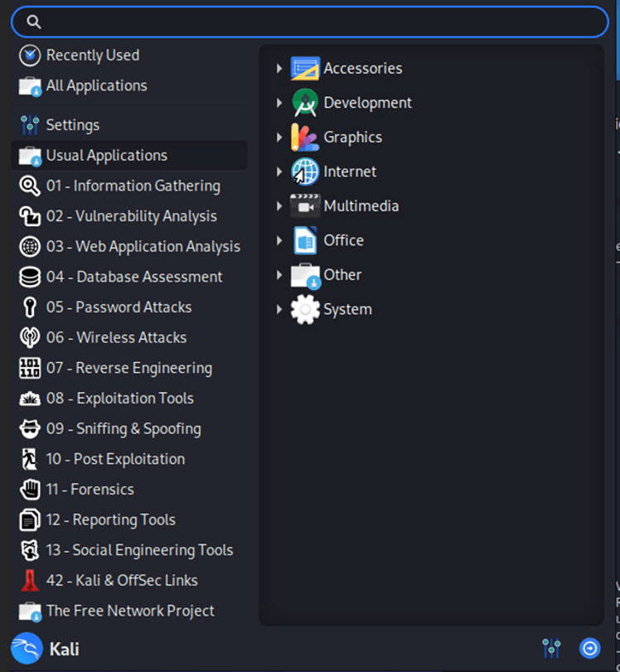
Task: Click the database icon for Database Assessment
Action: [x=30, y=277]
